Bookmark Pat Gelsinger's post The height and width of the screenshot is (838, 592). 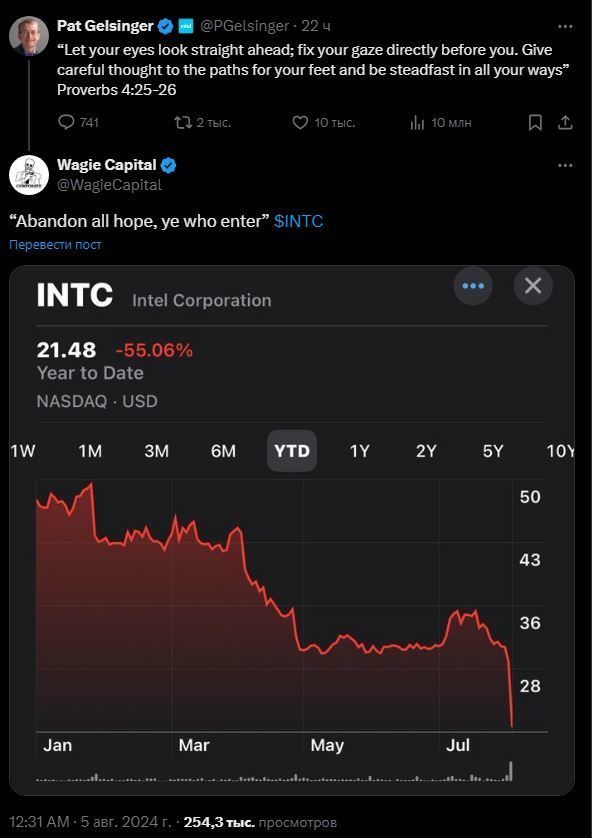(535, 123)
